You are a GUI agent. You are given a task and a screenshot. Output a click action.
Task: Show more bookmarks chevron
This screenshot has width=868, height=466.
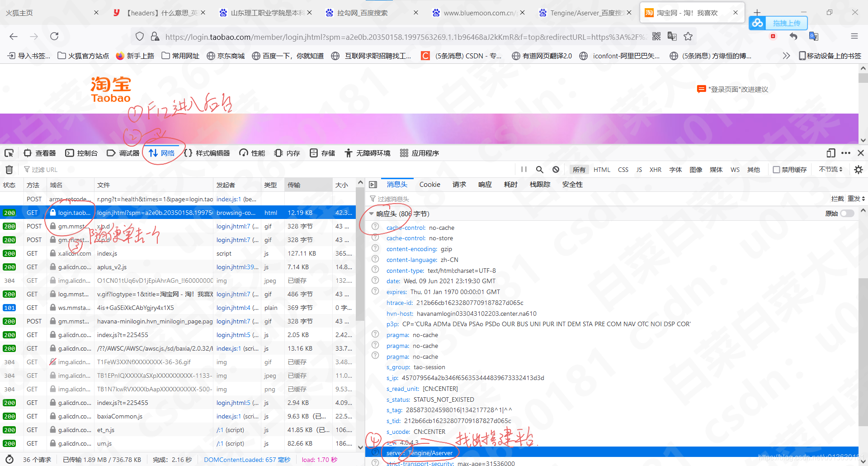tap(786, 56)
